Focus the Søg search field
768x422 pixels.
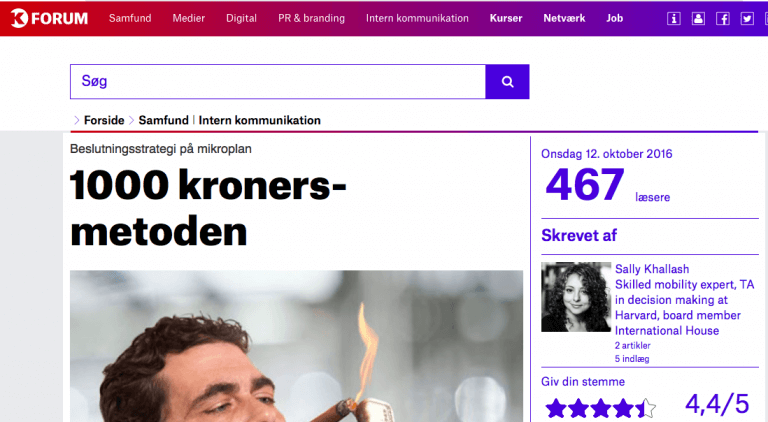click(x=278, y=82)
